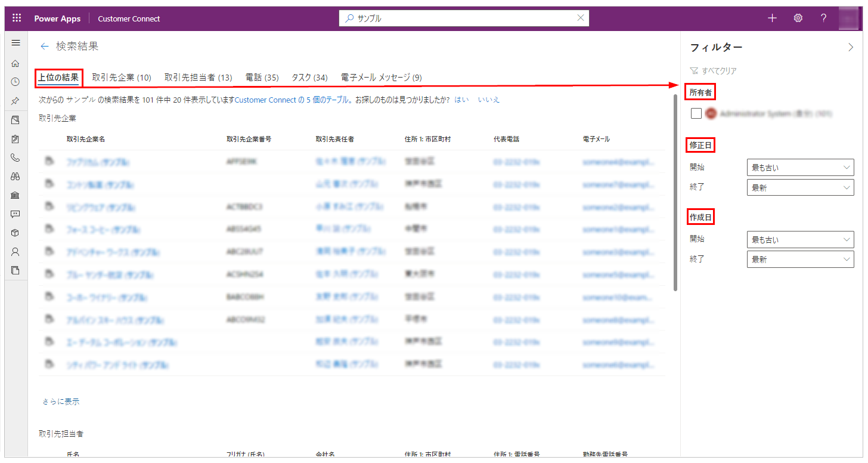Click the 取引先責任者 column header
Viewport: 868px width, 463px height.
click(x=335, y=139)
